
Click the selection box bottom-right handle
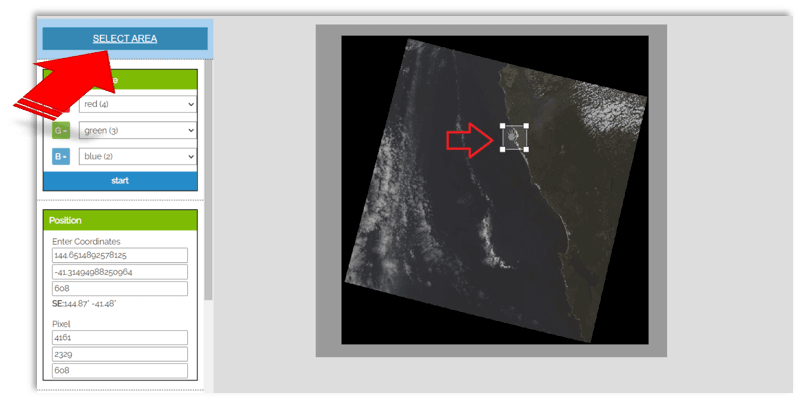click(527, 150)
